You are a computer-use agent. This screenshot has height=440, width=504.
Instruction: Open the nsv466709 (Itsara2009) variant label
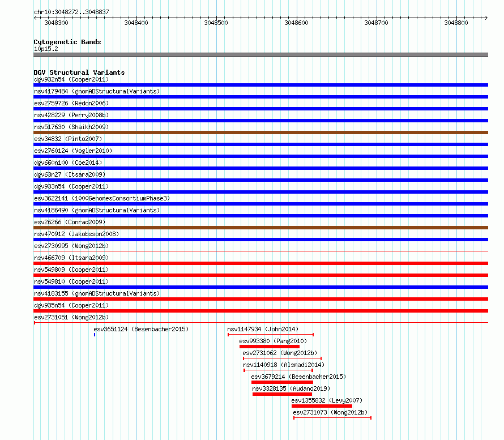pyautogui.click(x=71, y=258)
